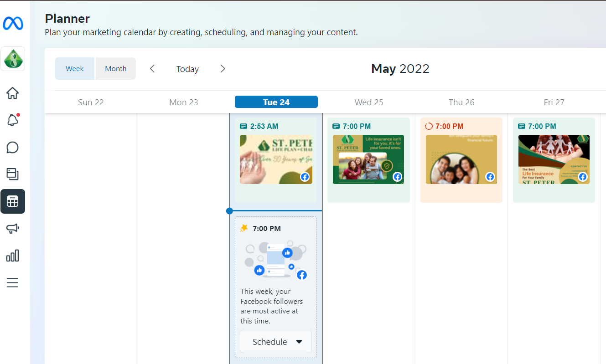Click the suggested 7:00 PM time label

pyautogui.click(x=267, y=228)
